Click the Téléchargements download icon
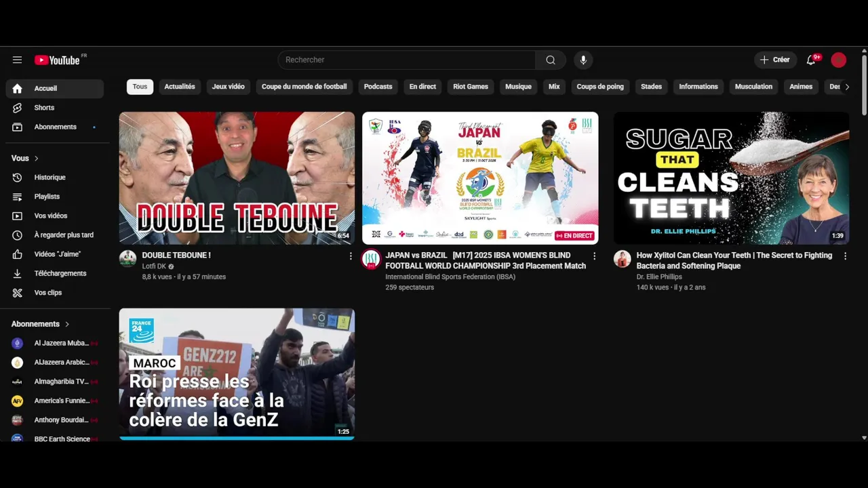Image resolution: width=868 pixels, height=488 pixels. (x=17, y=273)
